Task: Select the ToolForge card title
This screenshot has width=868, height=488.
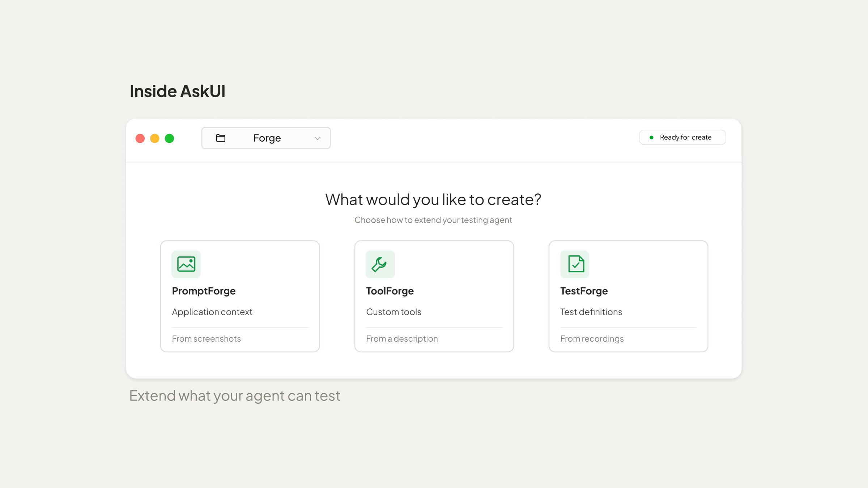Action: click(x=390, y=291)
